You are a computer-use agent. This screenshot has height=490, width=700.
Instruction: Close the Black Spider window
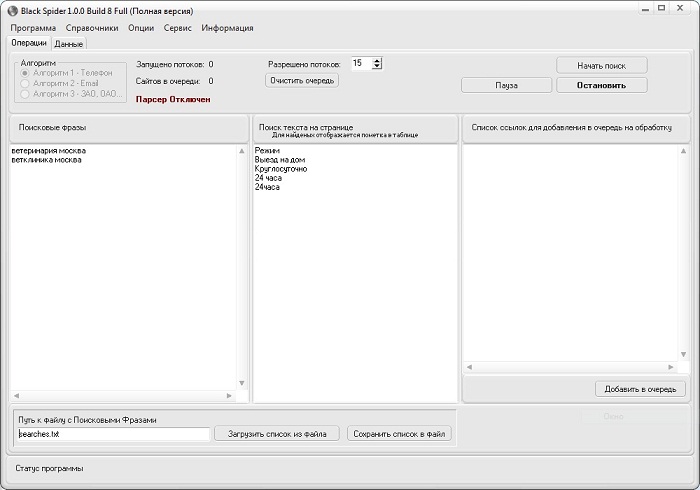(680, 8)
